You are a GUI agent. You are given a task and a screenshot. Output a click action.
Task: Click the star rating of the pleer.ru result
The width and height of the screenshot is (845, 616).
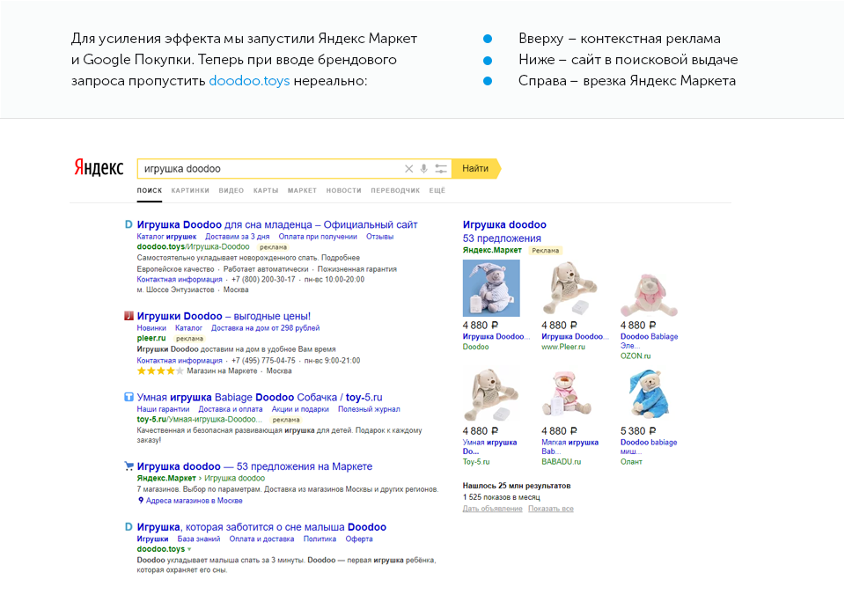[x=160, y=371]
